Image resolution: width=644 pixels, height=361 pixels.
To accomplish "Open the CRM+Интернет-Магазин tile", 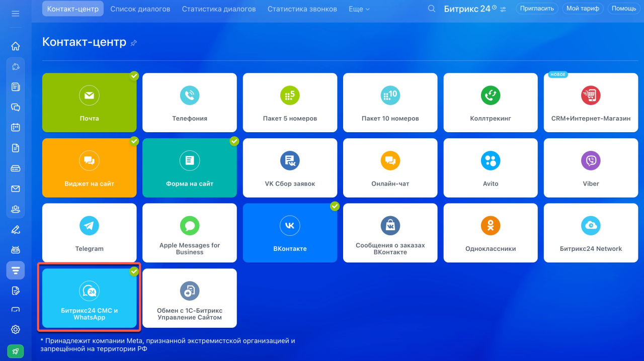I will (x=591, y=103).
